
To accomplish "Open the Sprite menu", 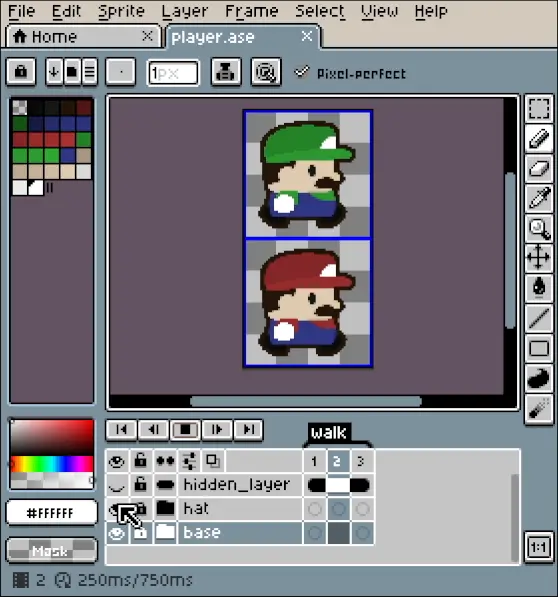I will 121,11.
